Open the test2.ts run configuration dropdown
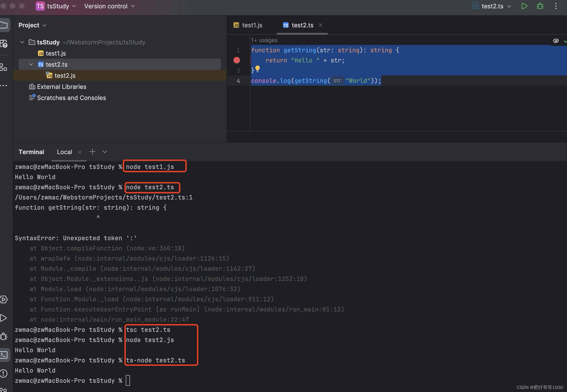Screen dimensions: 567x392 (491, 6)
